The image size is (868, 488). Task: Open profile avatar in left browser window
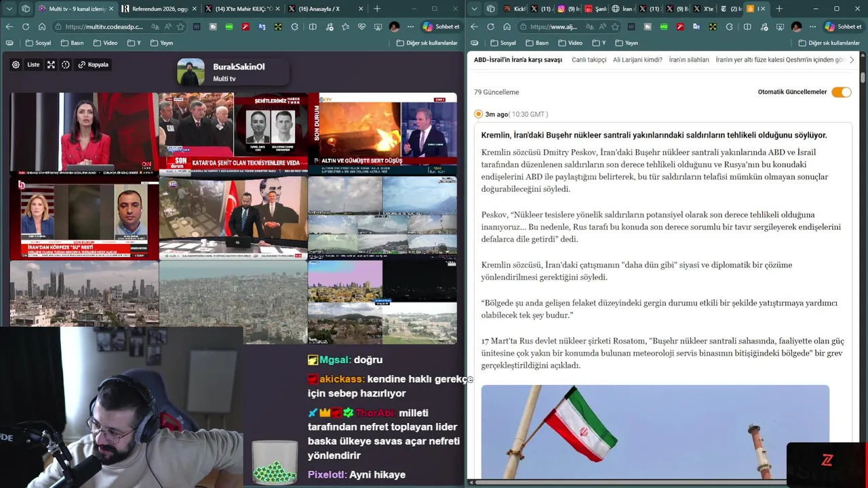coord(394,26)
